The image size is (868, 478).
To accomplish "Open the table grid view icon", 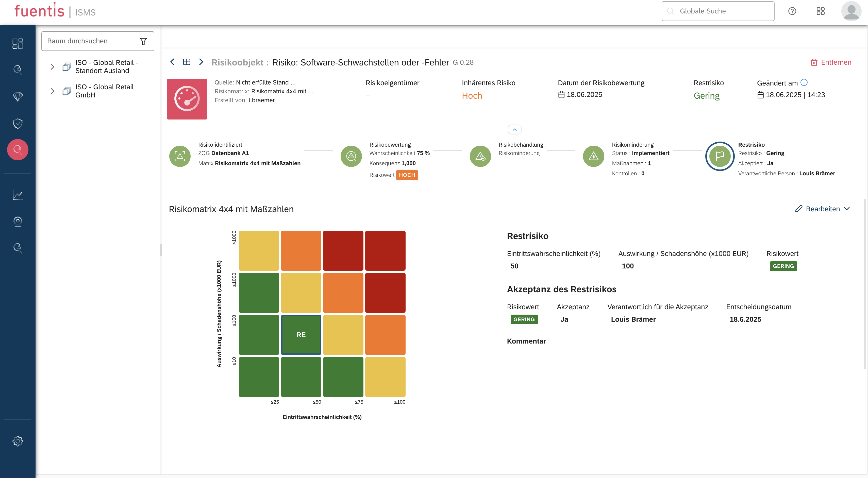I will click(x=186, y=62).
